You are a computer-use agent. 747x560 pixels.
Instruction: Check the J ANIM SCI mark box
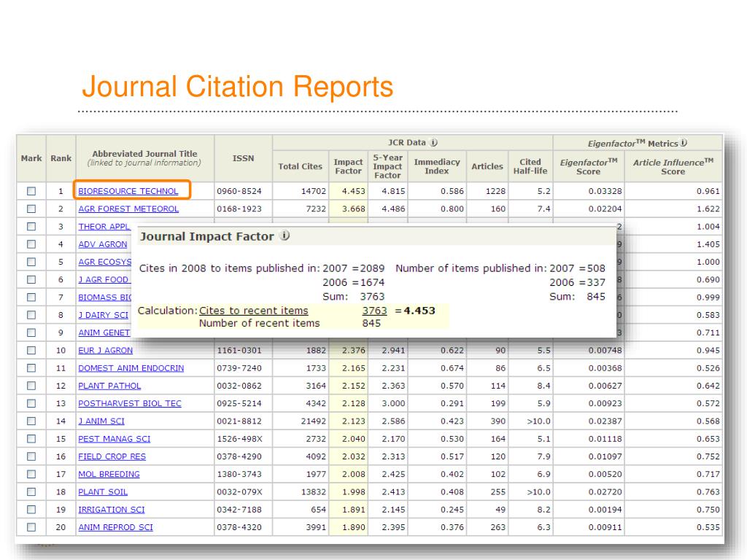(31, 421)
